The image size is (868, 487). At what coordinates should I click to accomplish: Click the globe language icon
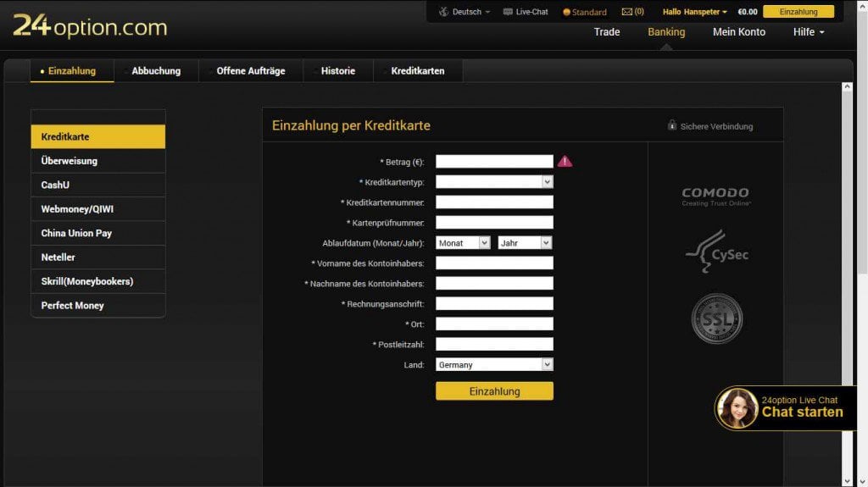pyautogui.click(x=443, y=12)
